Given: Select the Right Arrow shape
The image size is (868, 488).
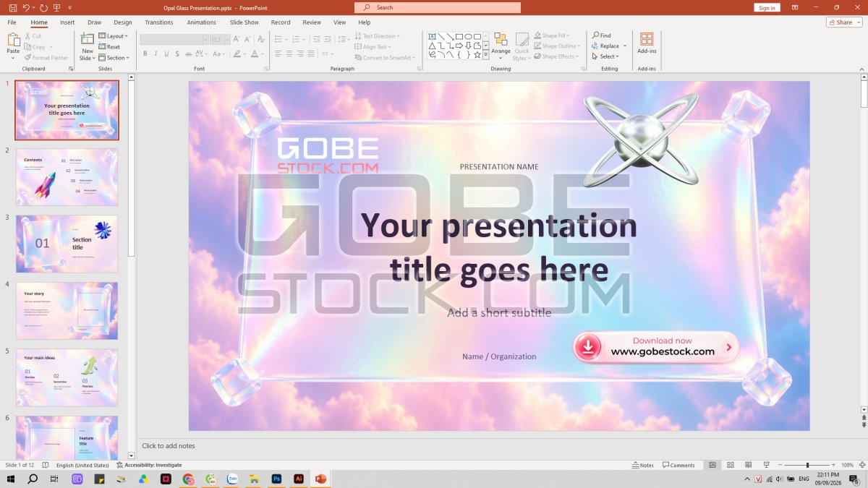Looking at the screenshot, I should [459, 46].
